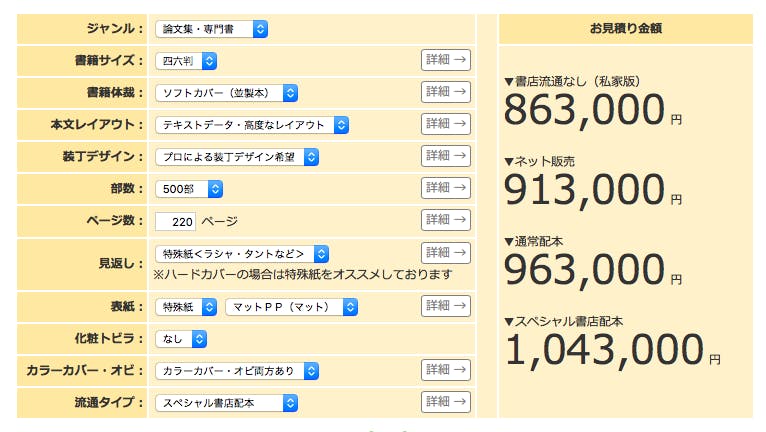
Task: Change the 本文レイアウト selection
Action: pyautogui.click(x=252, y=125)
